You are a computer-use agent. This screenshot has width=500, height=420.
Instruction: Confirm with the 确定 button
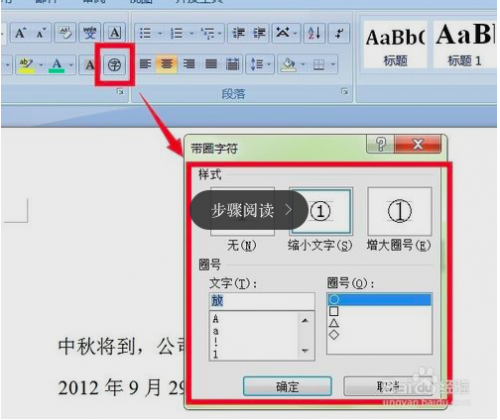pos(287,387)
